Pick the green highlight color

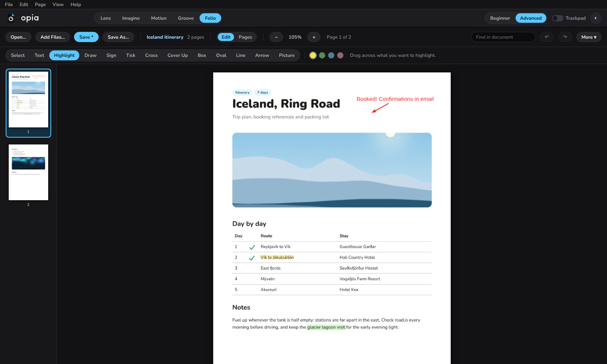coord(322,55)
